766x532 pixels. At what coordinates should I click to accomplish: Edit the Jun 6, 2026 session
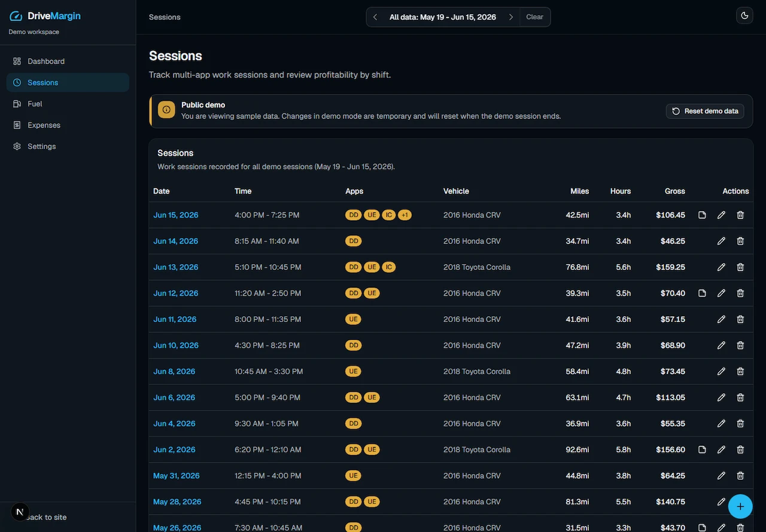point(721,397)
